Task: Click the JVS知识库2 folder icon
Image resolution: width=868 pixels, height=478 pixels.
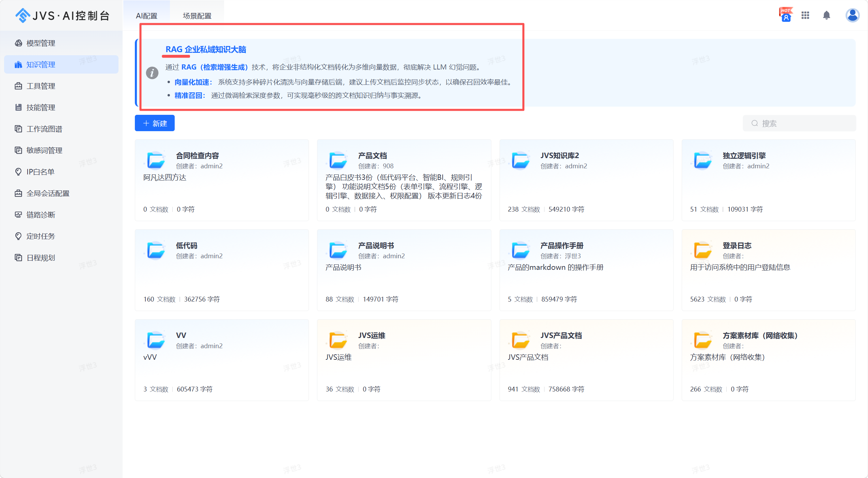Action: coord(521,160)
